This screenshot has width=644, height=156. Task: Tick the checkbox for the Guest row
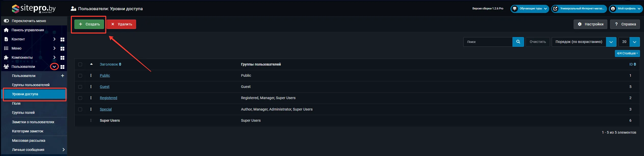(80, 87)
